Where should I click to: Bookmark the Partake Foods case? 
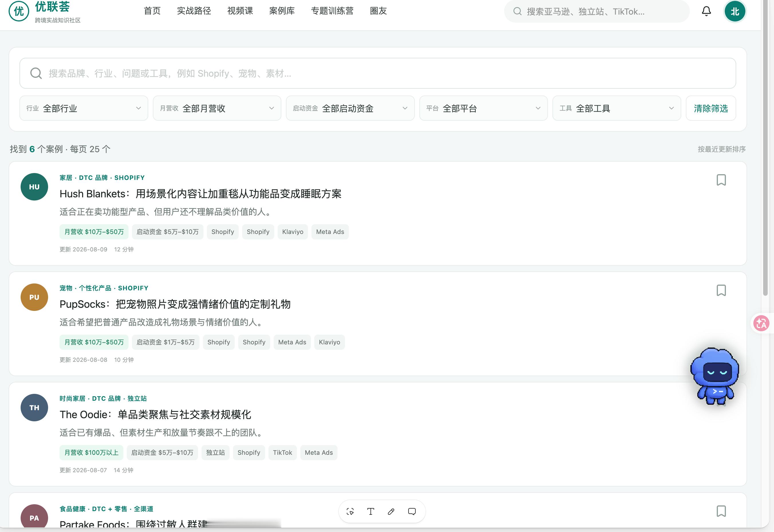click(x=721, y=511)
